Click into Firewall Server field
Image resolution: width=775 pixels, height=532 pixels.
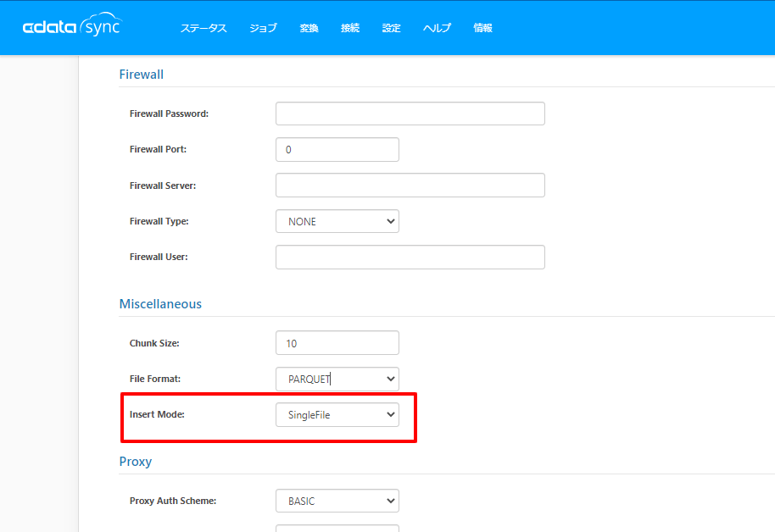(x=410, y=186)
